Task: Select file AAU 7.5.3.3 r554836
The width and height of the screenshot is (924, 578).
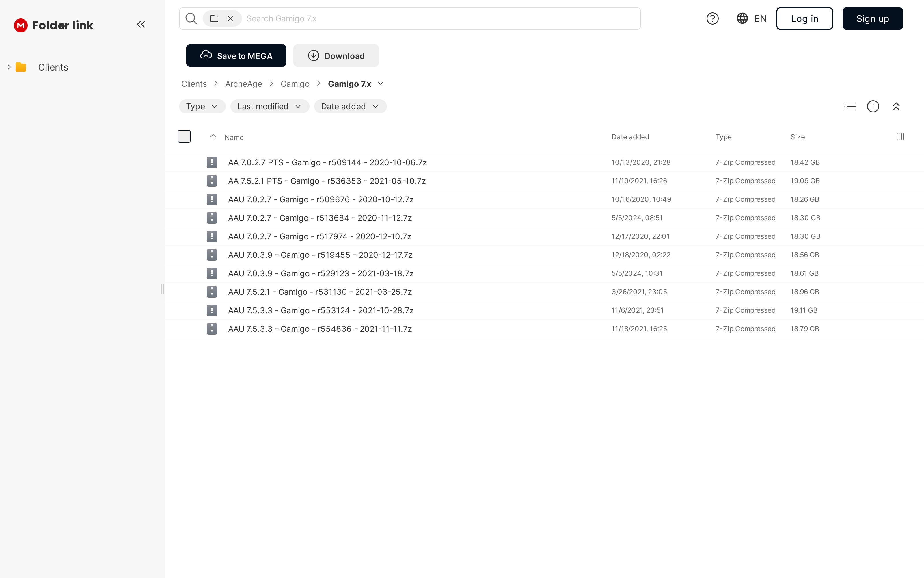Action: (x=545, y=329)
